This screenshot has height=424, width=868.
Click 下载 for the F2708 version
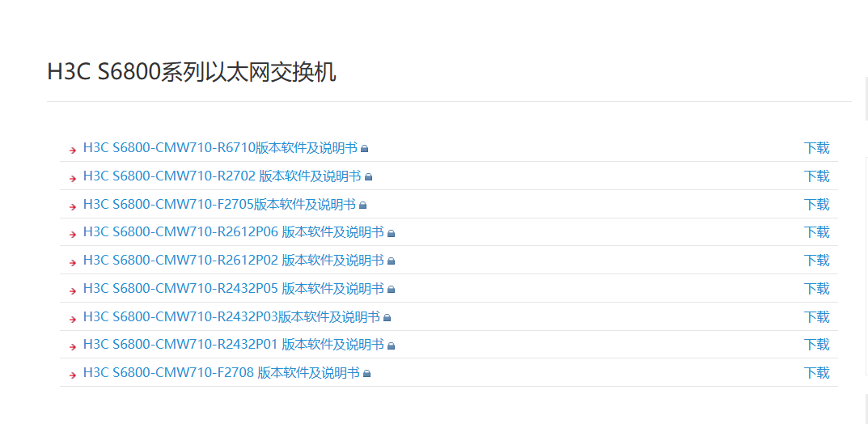pyautogui.click(x=816, y=372)
